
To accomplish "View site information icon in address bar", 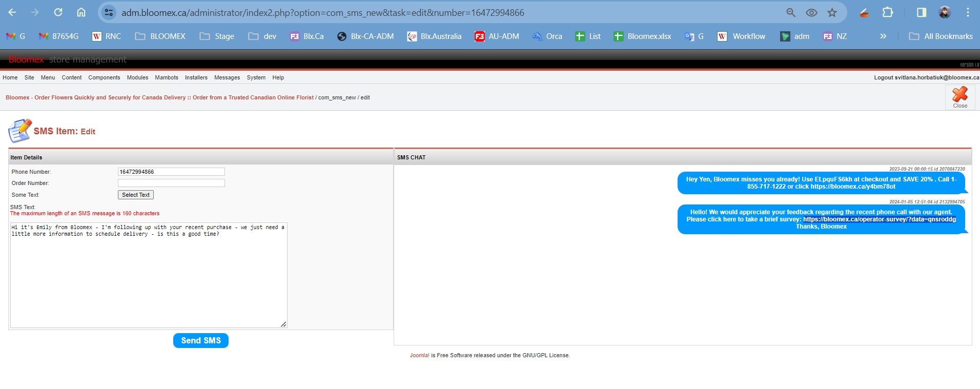I will (x=109, y=12).
